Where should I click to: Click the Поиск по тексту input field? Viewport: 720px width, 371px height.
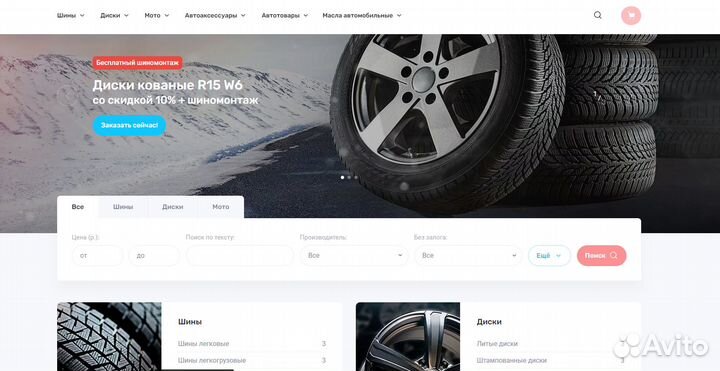pos(240,255)
